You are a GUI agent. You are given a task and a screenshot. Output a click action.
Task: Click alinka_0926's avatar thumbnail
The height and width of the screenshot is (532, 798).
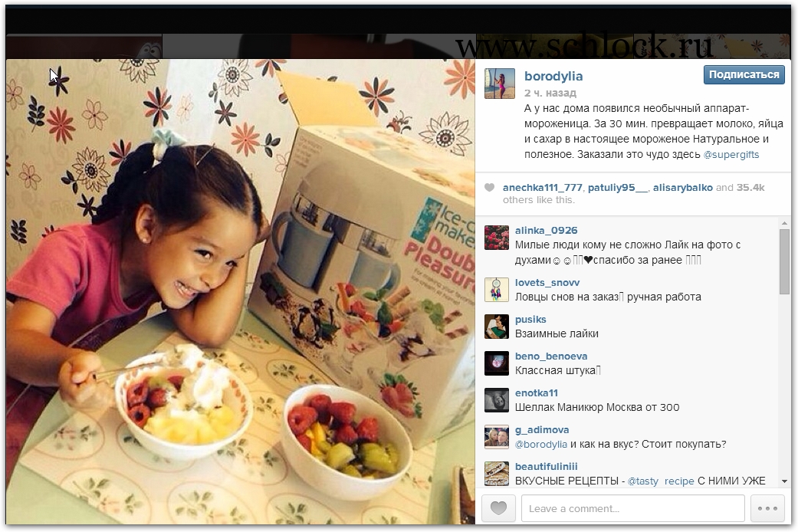point(496,237)
